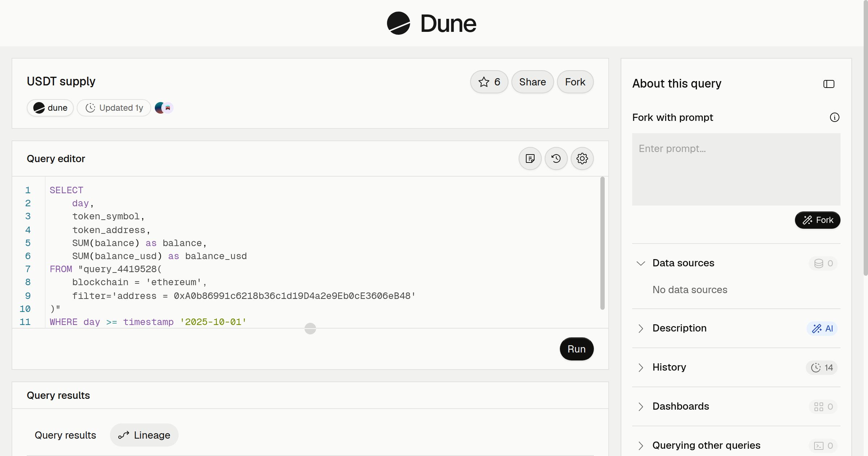Image resolution: width=868 pixels, height=456 pixels.
Task: Click the editor resize handle circle
Action: pyautogui.click(x=310, y=329)
